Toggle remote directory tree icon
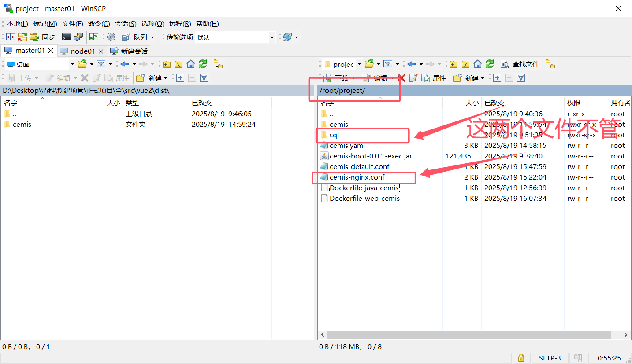Image resolution: width=632 pixels, height=364 pixels. pos(550,64)
